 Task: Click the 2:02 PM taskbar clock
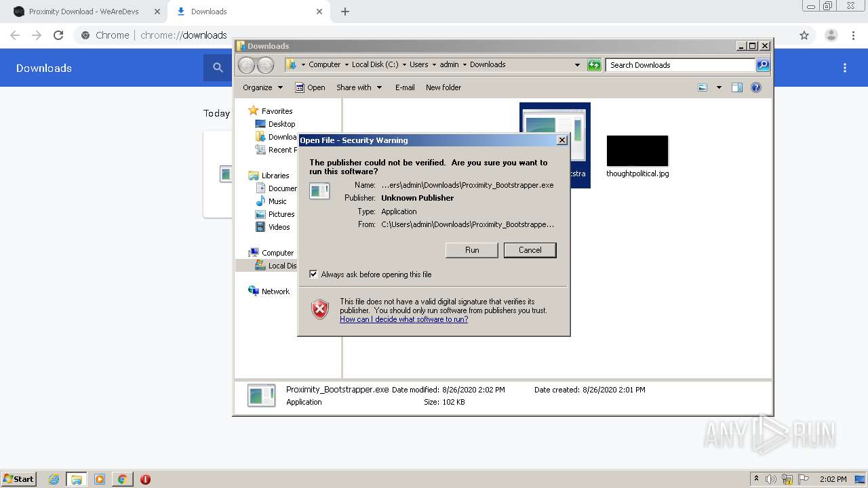click(x=833, y=479)
